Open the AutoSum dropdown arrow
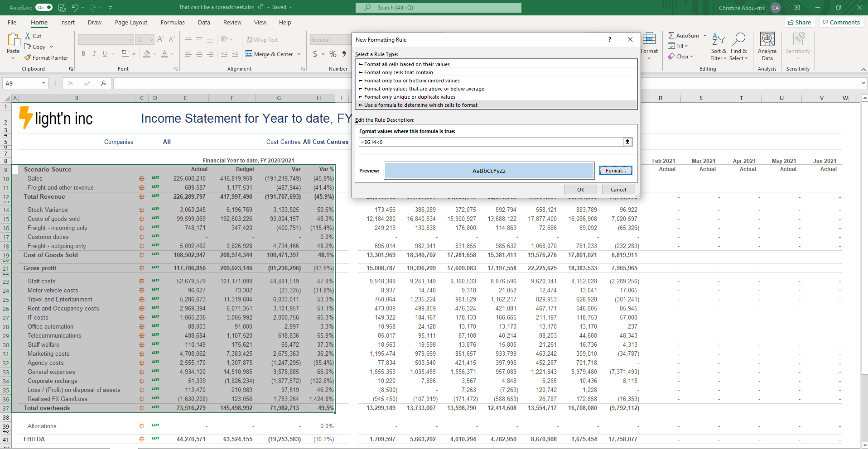This screenshot has height=449, width=868. click(705, 36)
